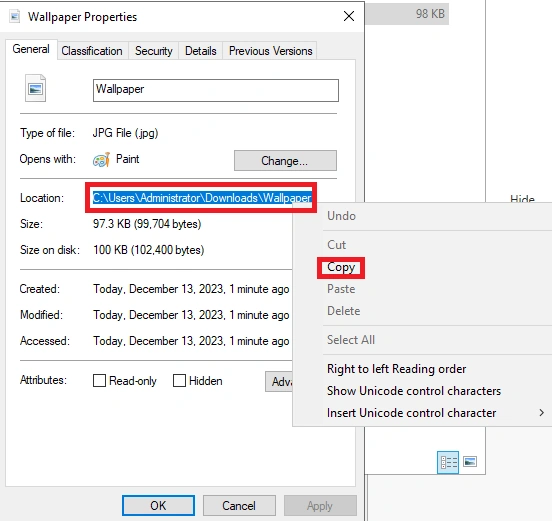Choose Delete in the context menu

tap(344, 311)
